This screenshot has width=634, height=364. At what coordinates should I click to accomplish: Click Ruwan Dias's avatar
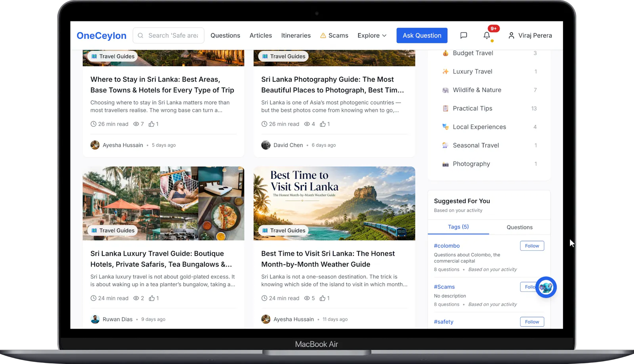(95, 319)
